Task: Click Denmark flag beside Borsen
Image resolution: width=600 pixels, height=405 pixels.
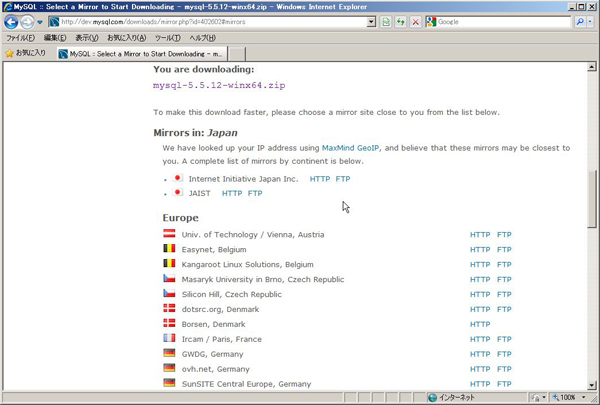Action: point(169,323)
